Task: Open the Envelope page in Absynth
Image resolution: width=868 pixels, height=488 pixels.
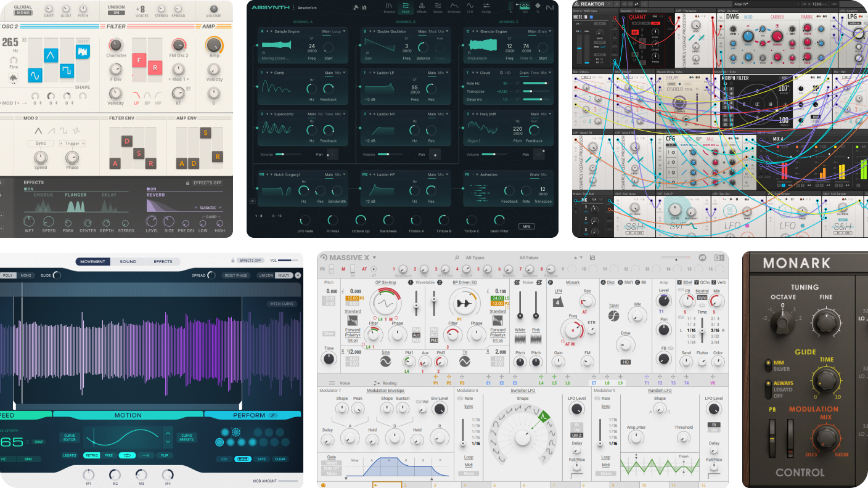Action: 454,7
